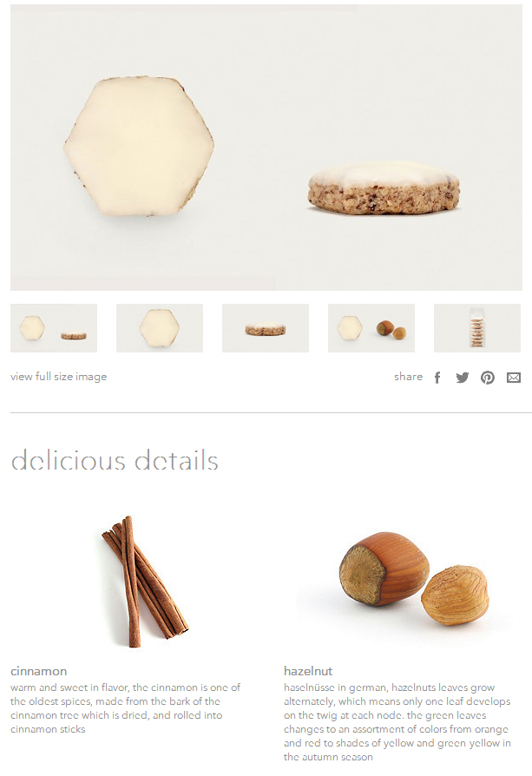Click the share label
This screenshot has height=776, width=532.
(x=408, y=377)
